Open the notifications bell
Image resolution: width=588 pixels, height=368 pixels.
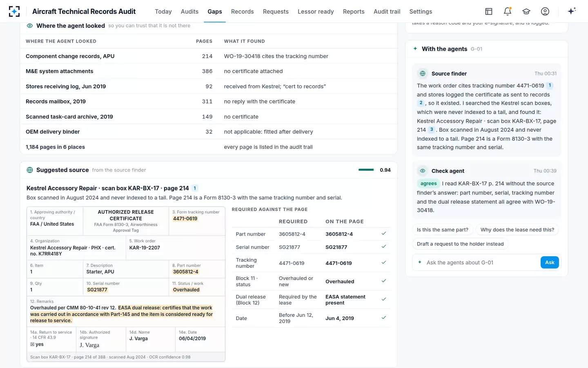[x=508, y=11]
